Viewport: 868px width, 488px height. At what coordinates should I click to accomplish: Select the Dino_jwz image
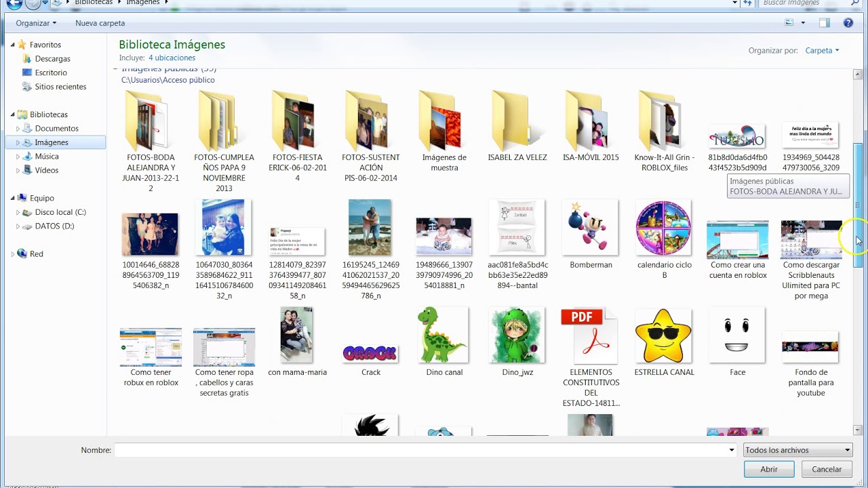[x=517, y=342]
